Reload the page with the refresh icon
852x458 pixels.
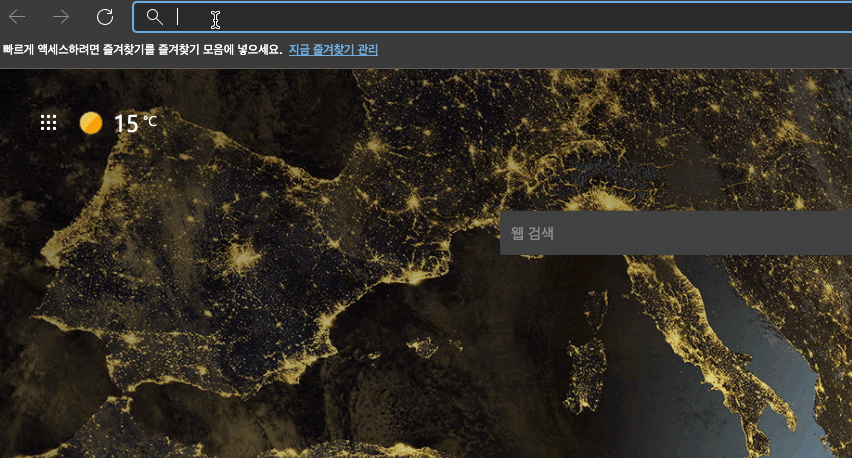105,17
